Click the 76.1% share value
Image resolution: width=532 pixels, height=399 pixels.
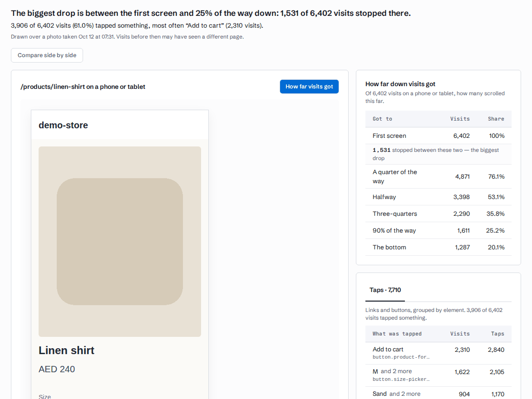click(x=497, y=176)
